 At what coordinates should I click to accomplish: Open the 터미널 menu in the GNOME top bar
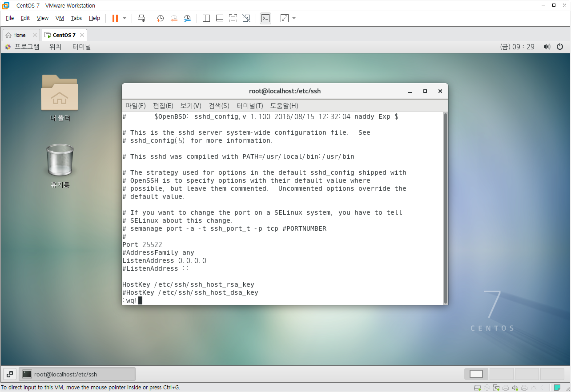[82, 47]
